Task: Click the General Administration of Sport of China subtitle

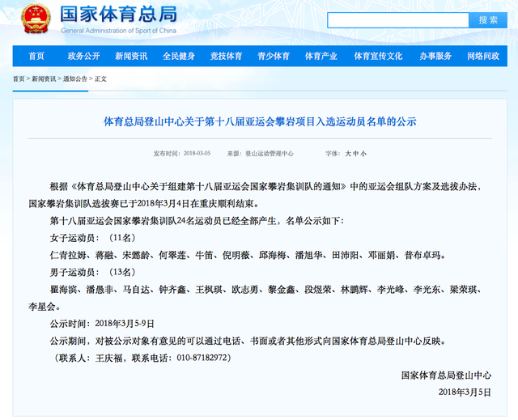Action: (119, 31)
